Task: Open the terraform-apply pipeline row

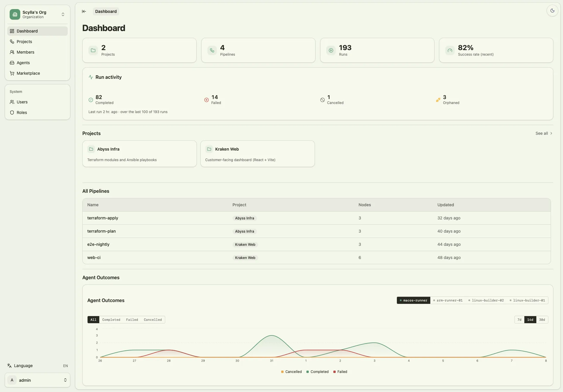Action: [x=317, y=218]
